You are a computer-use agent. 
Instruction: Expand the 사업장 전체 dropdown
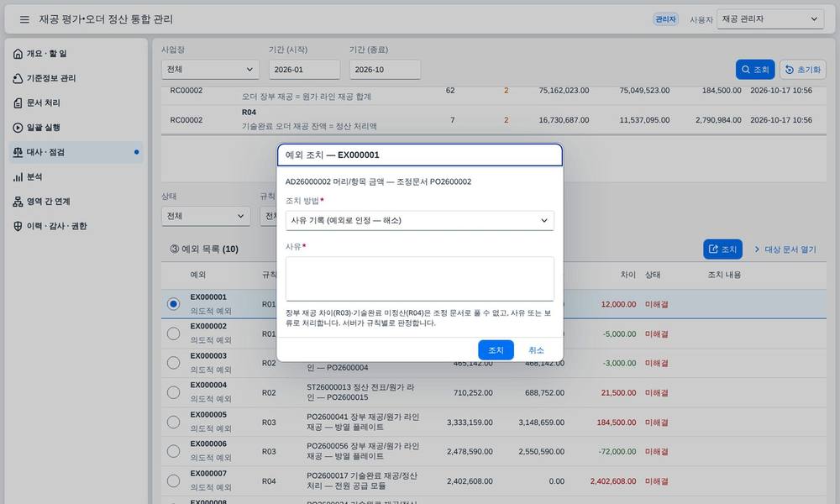(x=210, y=70)
